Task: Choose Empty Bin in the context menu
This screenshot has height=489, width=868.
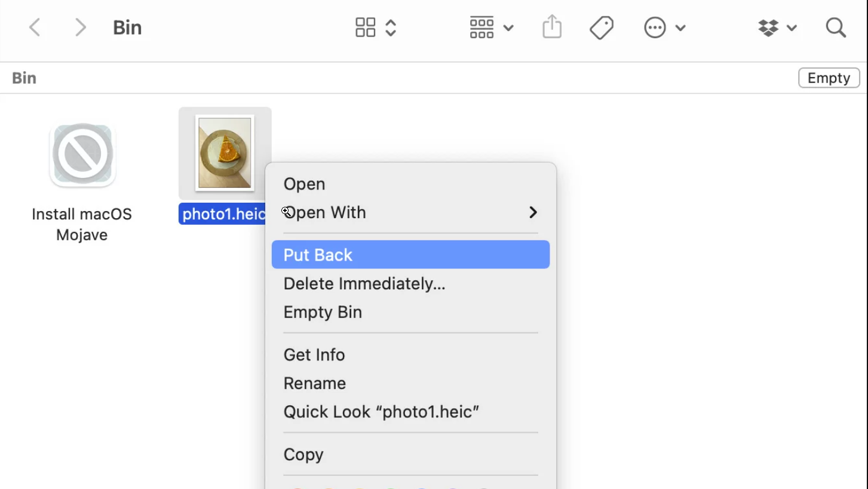Action: (410, 312)
